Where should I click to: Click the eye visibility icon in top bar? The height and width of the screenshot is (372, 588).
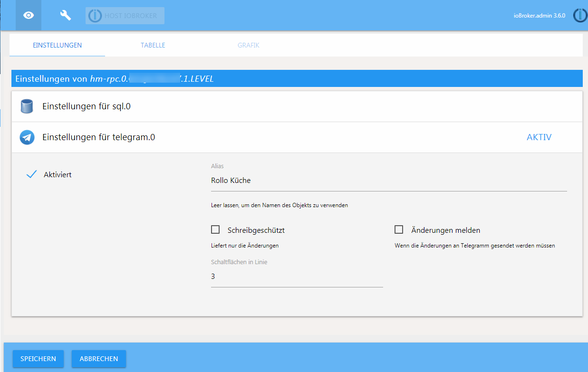coord(29,15)
